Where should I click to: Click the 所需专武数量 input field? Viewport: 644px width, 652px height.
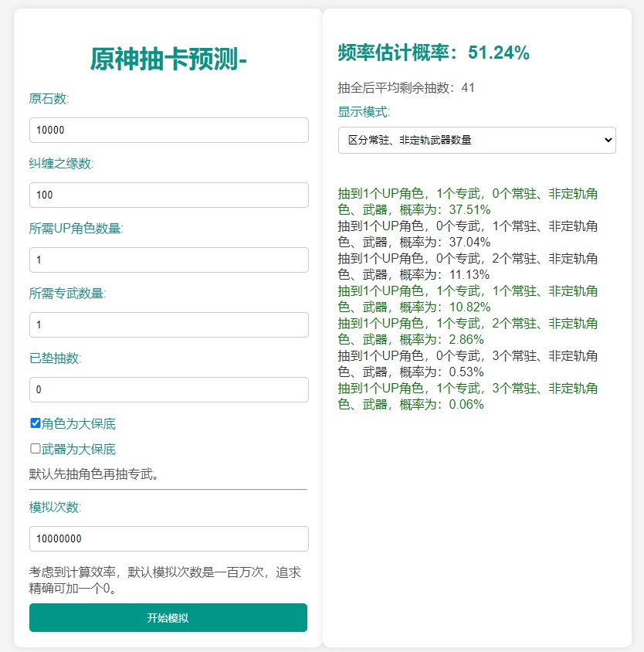tap(169, 324)
